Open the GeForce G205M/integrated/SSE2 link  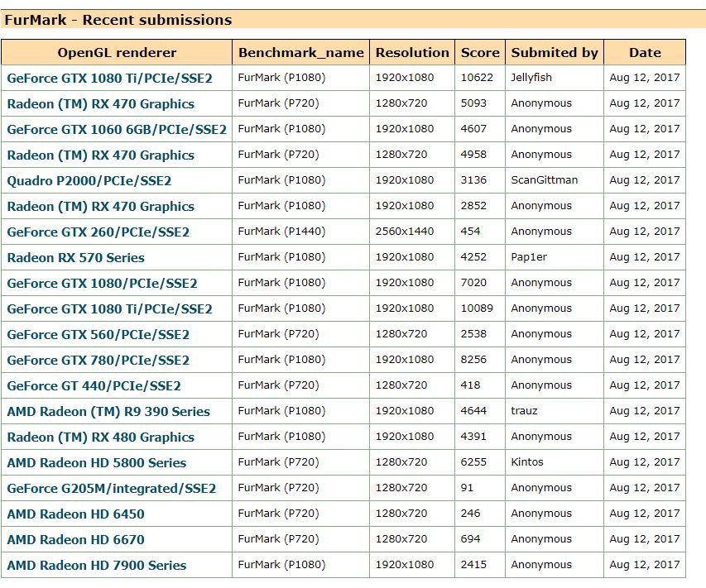pos(111,489)
